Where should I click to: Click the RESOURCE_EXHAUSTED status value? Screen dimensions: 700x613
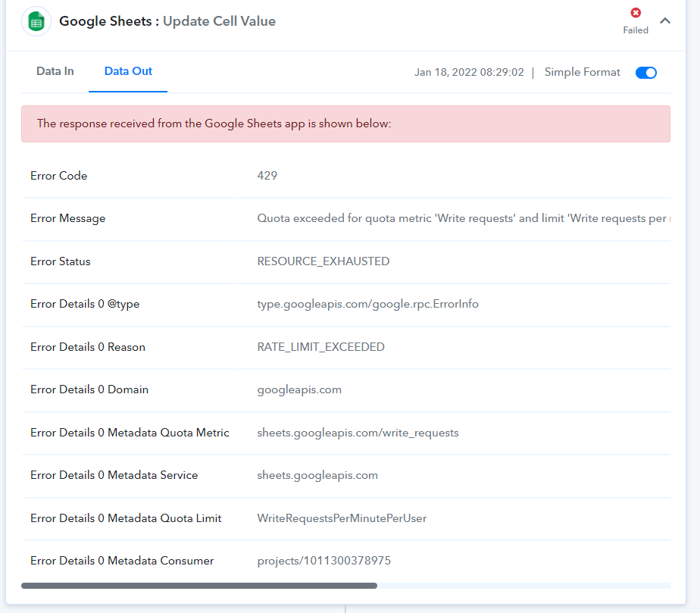(x=323, y=261)
